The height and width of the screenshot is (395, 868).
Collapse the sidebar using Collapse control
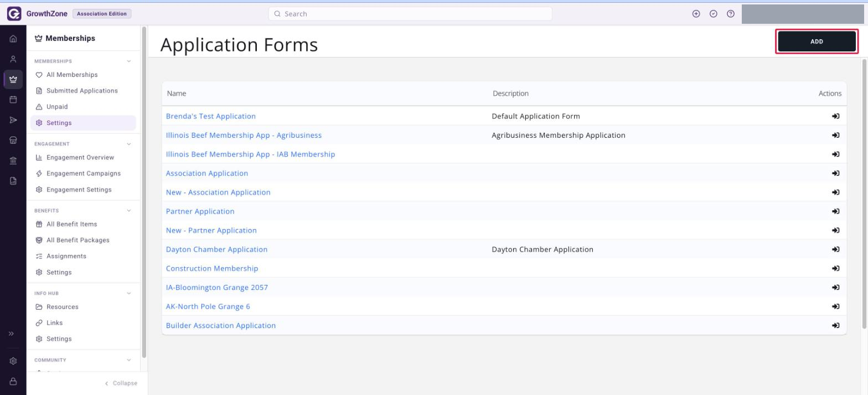point(121,383)
